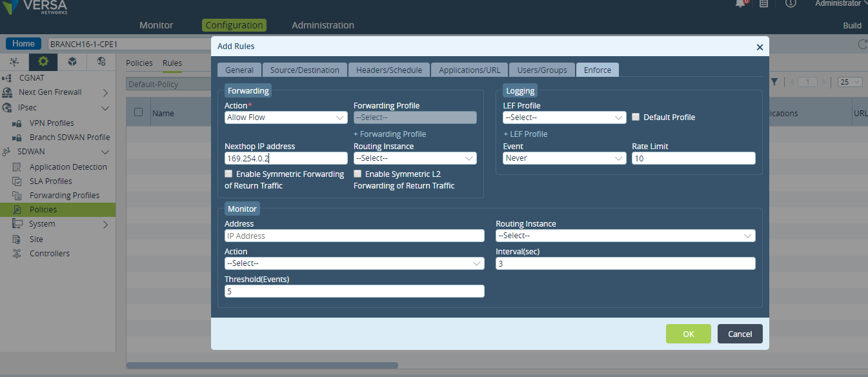
Task: Click the refresh icon in the top right
Action: point(862,44)
